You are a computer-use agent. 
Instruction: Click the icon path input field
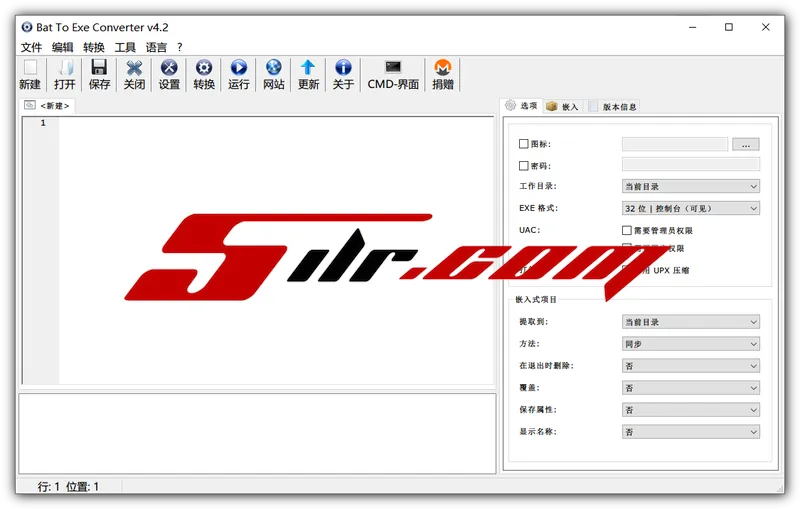tap(674, 144)
